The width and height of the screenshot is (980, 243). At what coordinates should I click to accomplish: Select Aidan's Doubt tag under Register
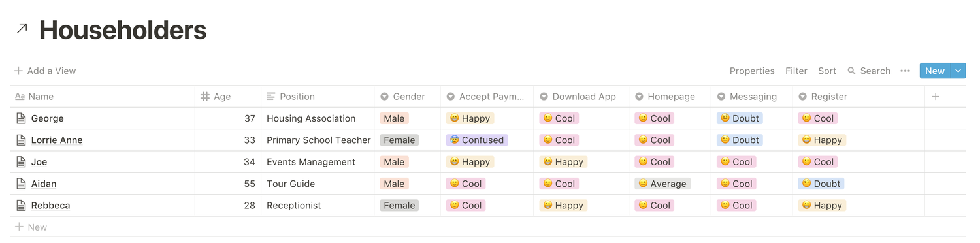click(x=821, y=184)
